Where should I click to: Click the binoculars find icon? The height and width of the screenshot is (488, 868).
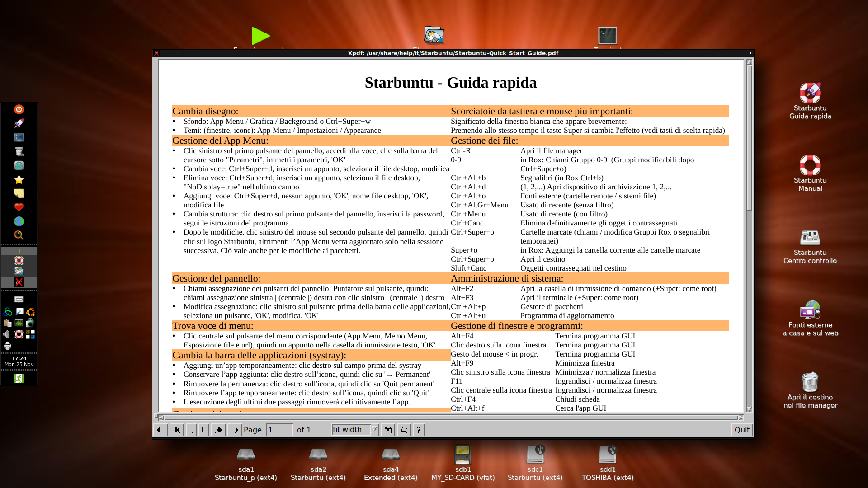click(x=388, y=430)
